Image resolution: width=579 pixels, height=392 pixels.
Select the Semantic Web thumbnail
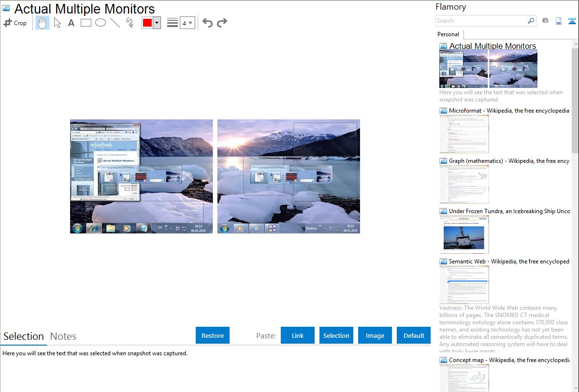pyautogui.click(x=464, y=285)
